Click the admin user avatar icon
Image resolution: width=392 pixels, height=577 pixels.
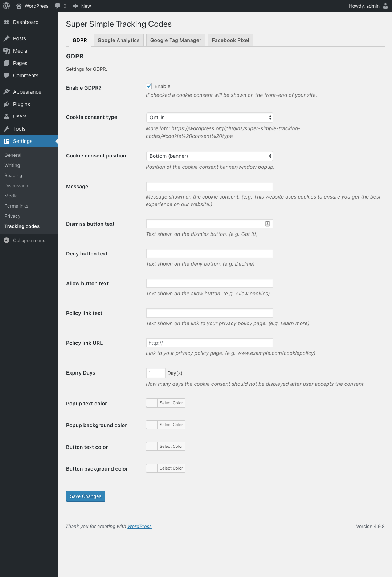click(x=385, y=6)
